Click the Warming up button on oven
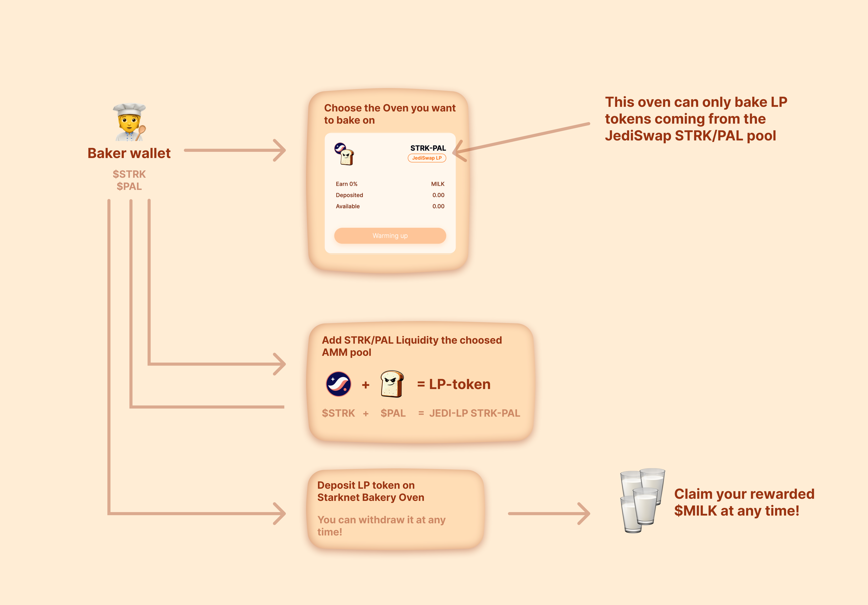Image resolution: width=868 pixels, height=605 pixels. 390,235
